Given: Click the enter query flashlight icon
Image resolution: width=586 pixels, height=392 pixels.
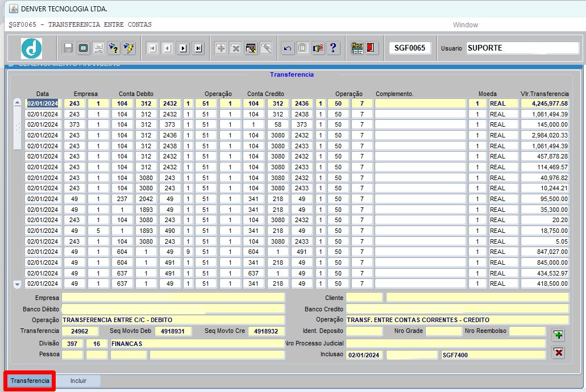Looking at the screenshot, I should coord(114,48).
